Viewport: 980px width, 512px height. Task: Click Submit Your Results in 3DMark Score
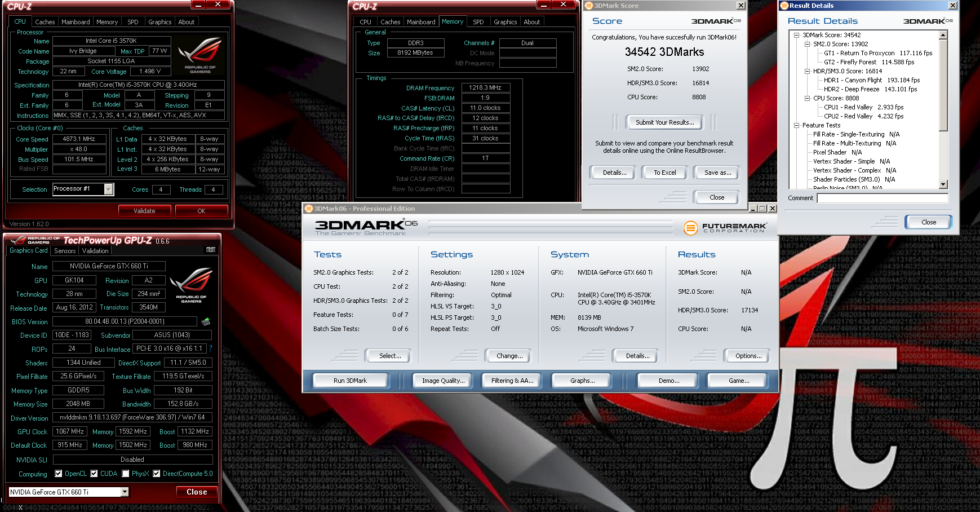click(664, 122)
